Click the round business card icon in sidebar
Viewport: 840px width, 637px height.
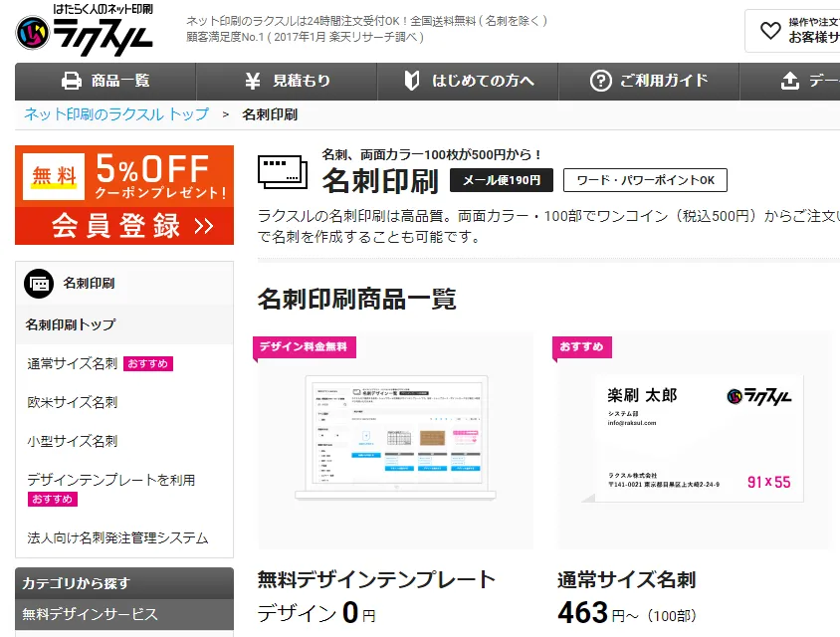click(x=39, y=284)
